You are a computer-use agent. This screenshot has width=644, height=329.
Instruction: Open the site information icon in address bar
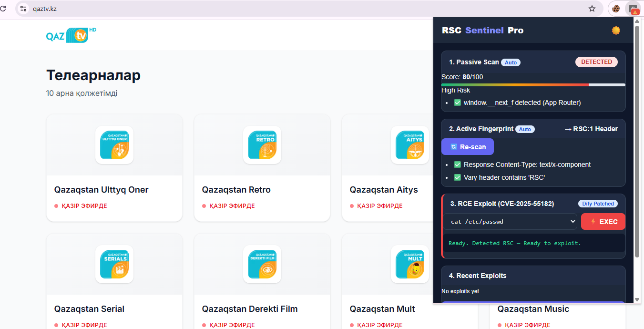23,9
